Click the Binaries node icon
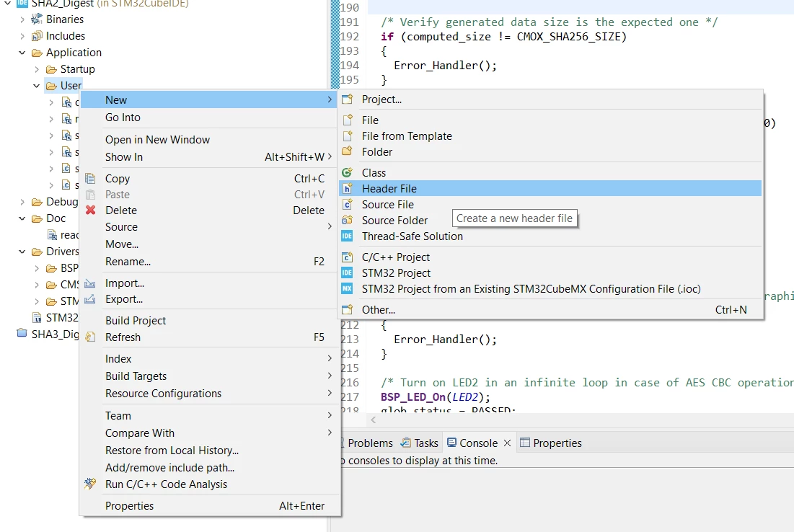 37,19
